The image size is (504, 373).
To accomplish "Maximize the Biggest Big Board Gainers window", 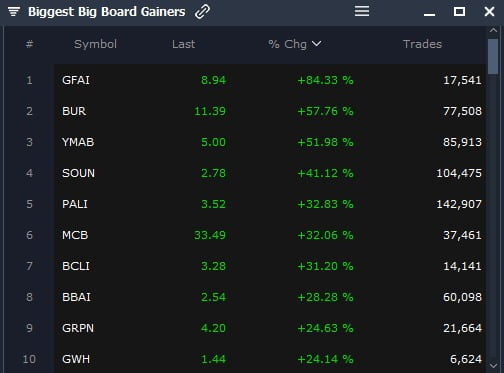I will click(459, 12).
